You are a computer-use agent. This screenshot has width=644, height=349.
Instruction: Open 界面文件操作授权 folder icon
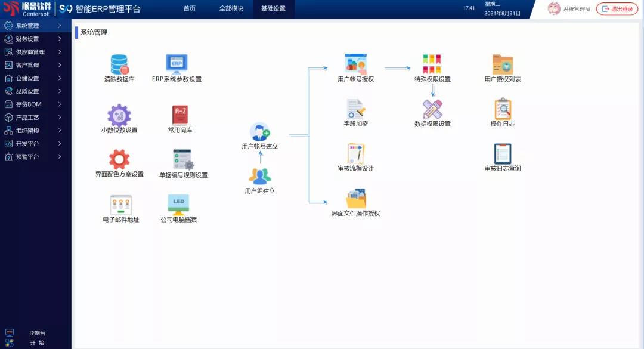coord(355,199)
